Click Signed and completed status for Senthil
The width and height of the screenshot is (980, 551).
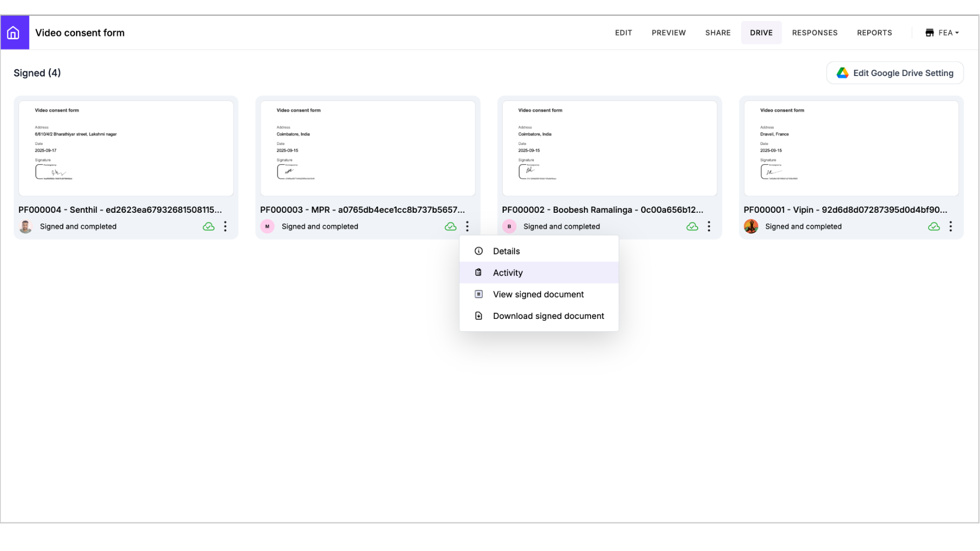(78, 227)
